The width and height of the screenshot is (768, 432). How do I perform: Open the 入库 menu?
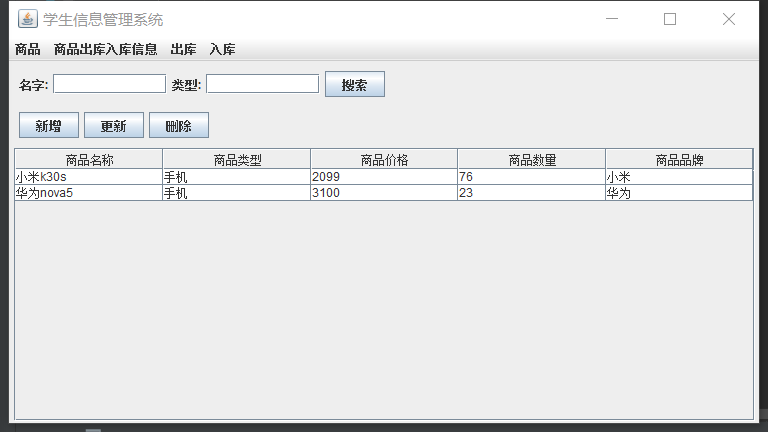click(x=222, y=49)
